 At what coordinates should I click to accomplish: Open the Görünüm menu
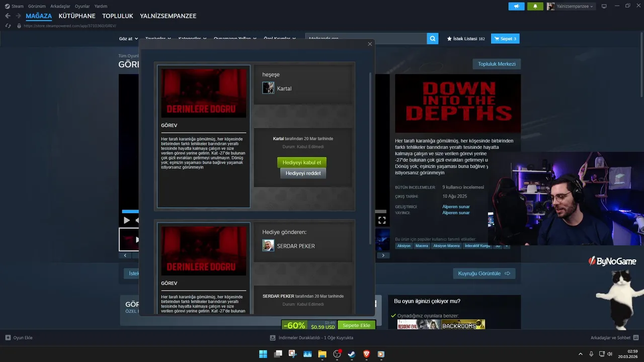click(37, 6)
